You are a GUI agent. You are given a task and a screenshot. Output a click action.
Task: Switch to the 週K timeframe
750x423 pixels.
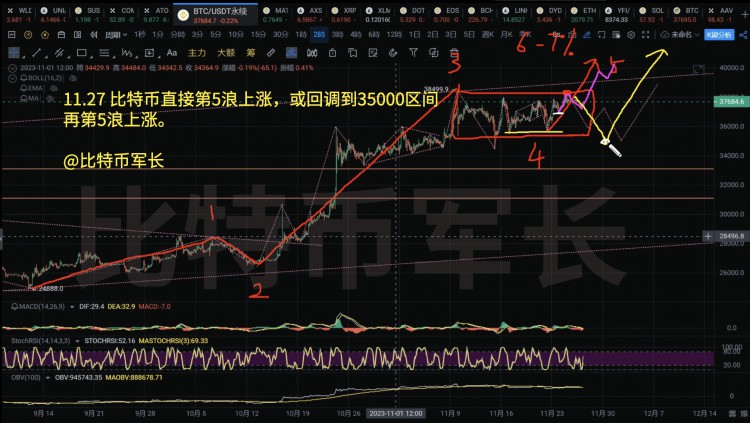point(488,34)
